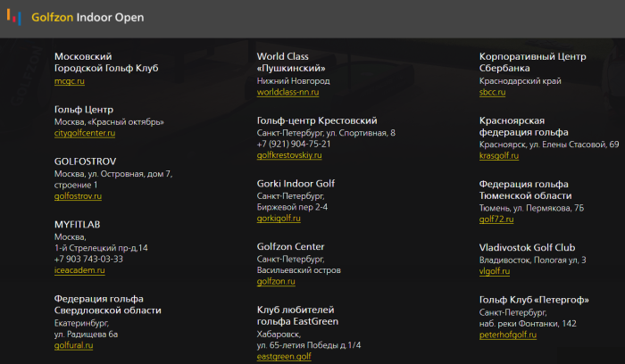This screenshot has height=364, width=625.
Task: Click the Golfzon colored bars logo icon
Action: [14, 17]
